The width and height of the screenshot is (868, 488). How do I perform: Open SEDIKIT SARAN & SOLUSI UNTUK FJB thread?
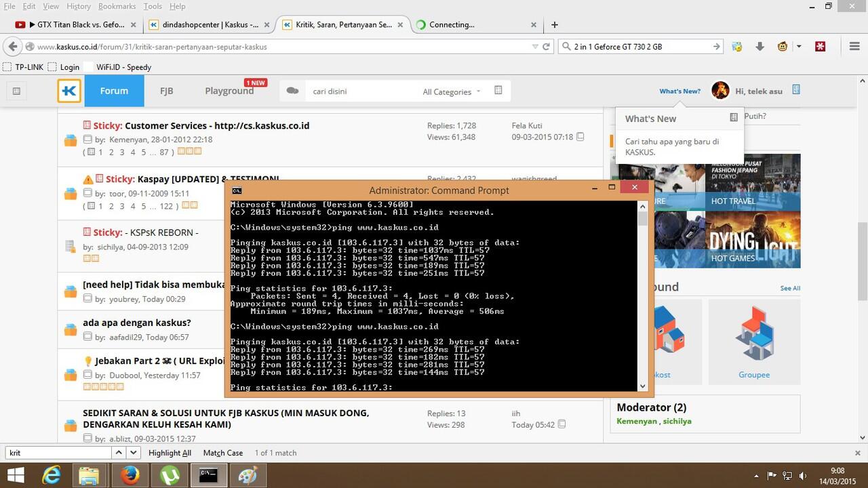pos(226,418)
